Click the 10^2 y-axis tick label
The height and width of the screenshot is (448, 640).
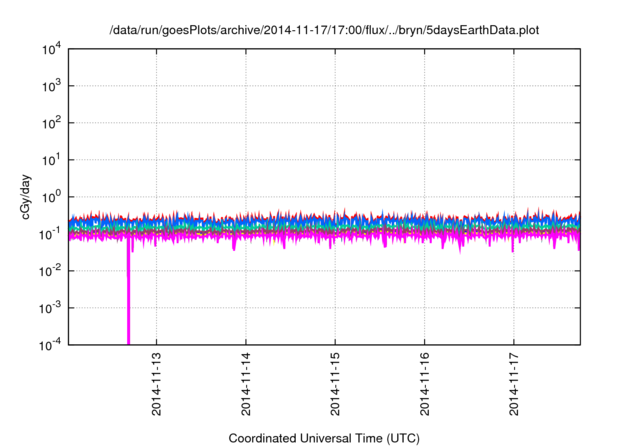(x=51, y=123)
